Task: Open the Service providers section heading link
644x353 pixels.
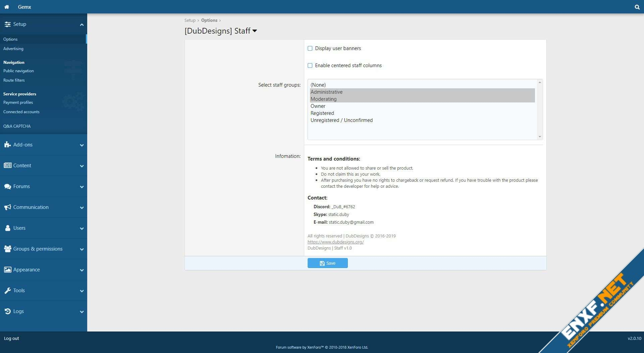Action: pos(20,94)
